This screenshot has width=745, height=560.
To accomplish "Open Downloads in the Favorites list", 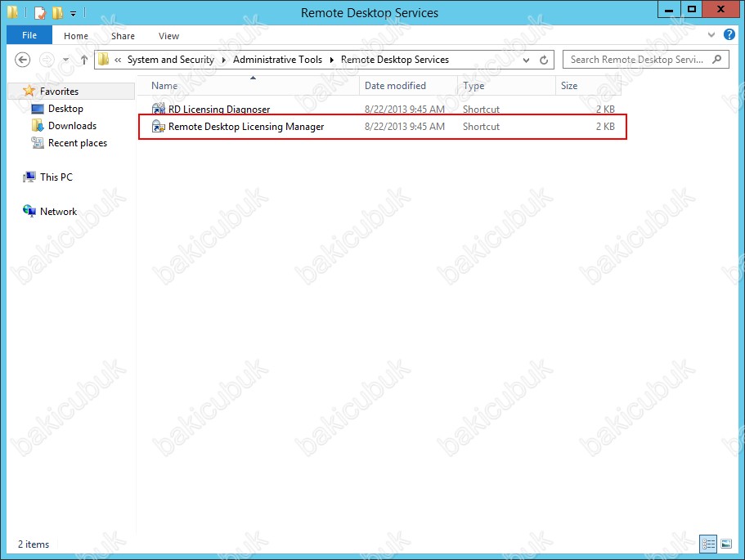I will pyautogui.click(x=72, y=126).
